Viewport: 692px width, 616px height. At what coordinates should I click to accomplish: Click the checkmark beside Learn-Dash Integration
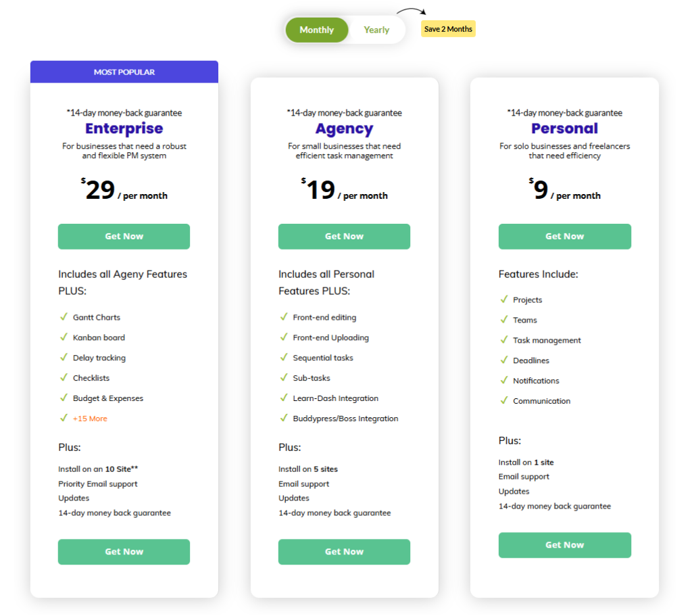click(x=284, y=398)
